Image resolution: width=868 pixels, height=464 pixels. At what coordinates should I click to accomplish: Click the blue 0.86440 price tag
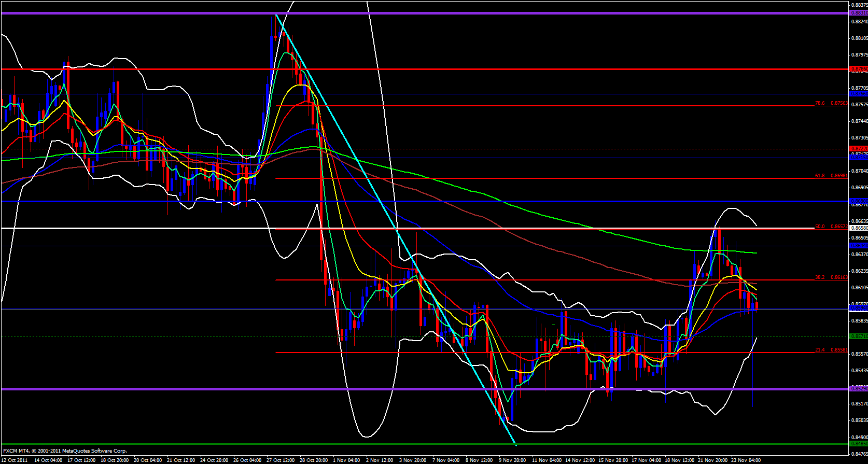[x=858, y=245]
